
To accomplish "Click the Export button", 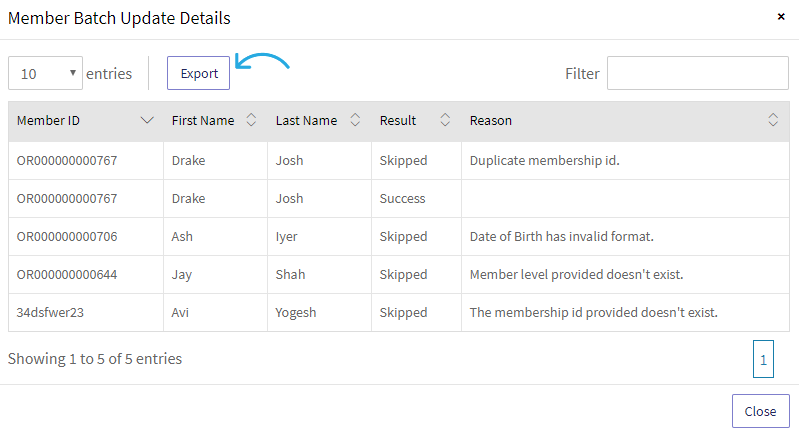I will tap(199, 73).
